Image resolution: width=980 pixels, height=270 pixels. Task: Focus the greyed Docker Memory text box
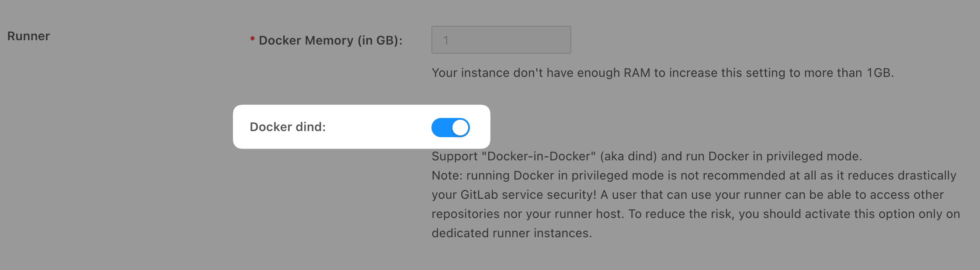[x=500, y=40]
